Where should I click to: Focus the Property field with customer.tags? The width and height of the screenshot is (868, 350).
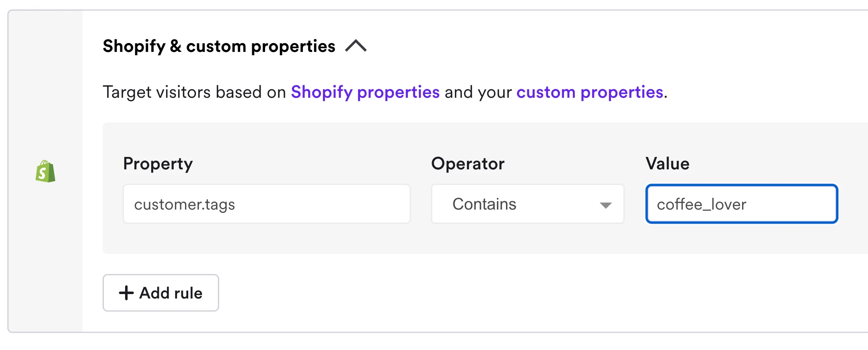coord(266,204)
